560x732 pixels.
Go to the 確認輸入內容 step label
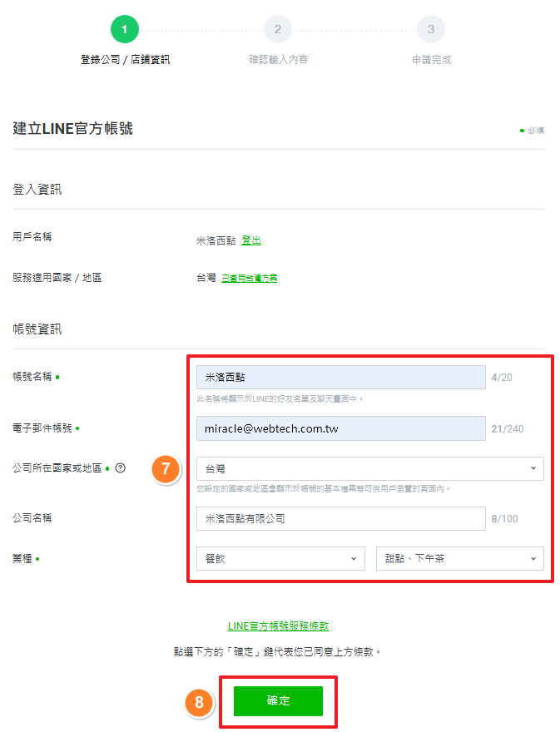(278, 60)
